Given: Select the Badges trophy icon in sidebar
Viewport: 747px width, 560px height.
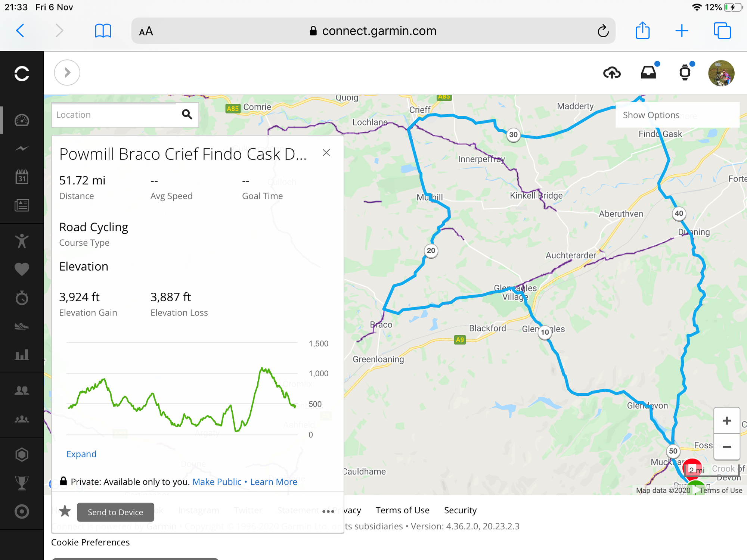Looking at the screenshot, I should pos(22,483).
